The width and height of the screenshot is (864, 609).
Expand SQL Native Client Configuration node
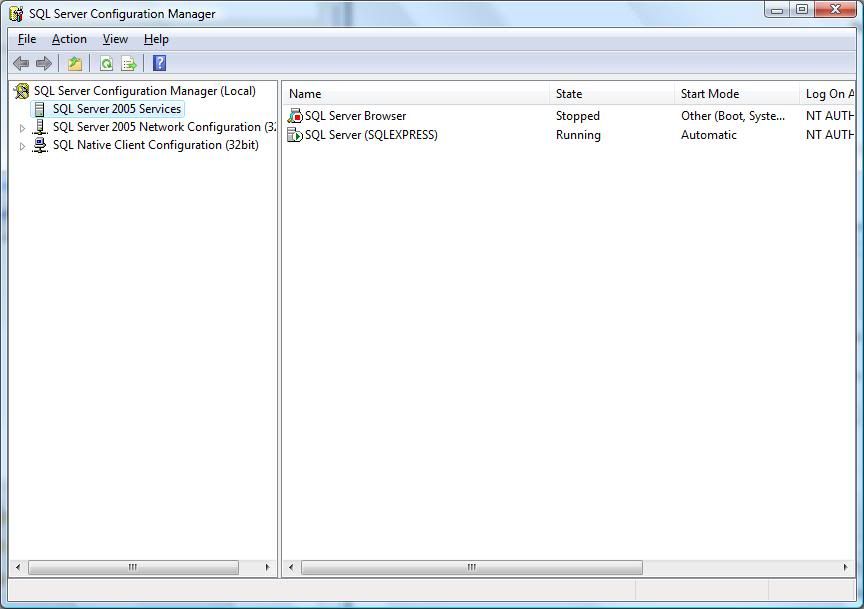point(22,146)
